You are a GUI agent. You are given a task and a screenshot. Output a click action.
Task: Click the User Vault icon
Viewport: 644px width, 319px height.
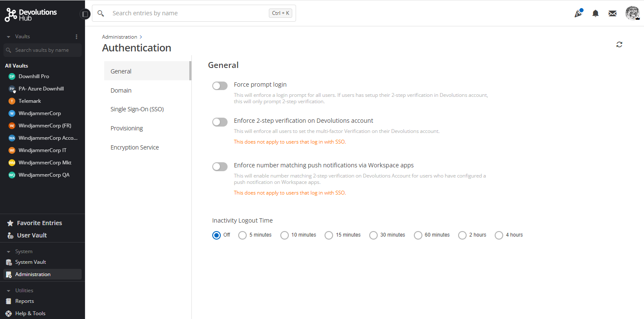point(10,235)
